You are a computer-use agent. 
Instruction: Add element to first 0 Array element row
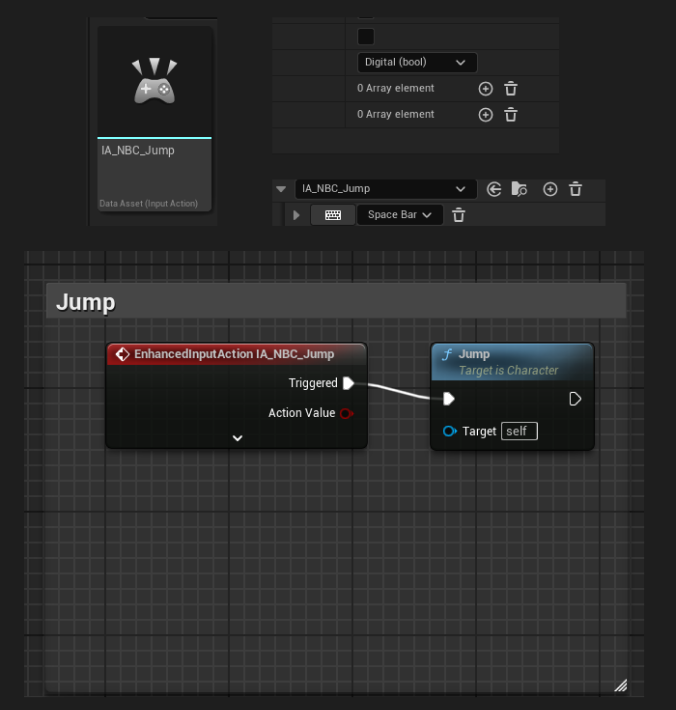coord(485,89)
